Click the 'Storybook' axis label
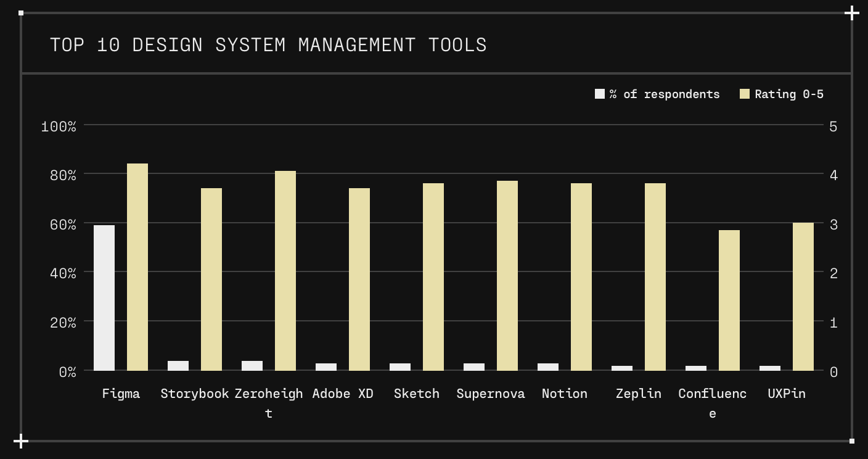Image resolution: width=868 pixels, height=459 pixels. (x=195, y=394)
